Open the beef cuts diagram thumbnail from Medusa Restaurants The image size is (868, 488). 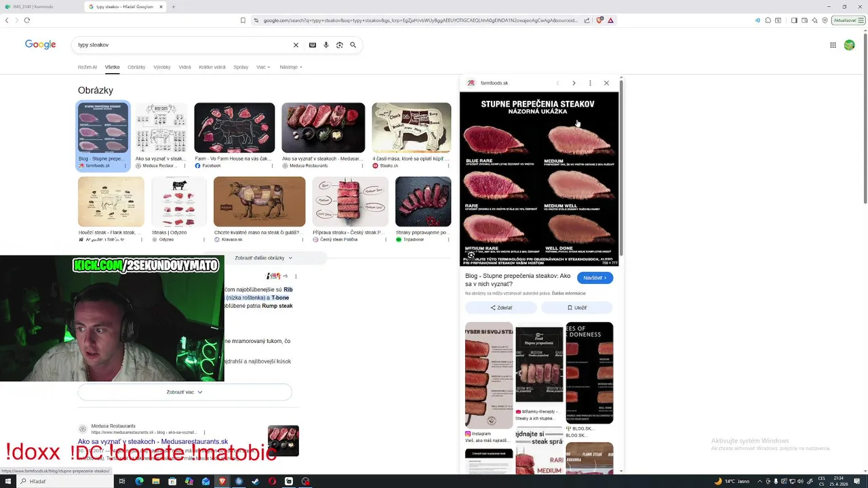pyautogui.click(x=161, y=127)
